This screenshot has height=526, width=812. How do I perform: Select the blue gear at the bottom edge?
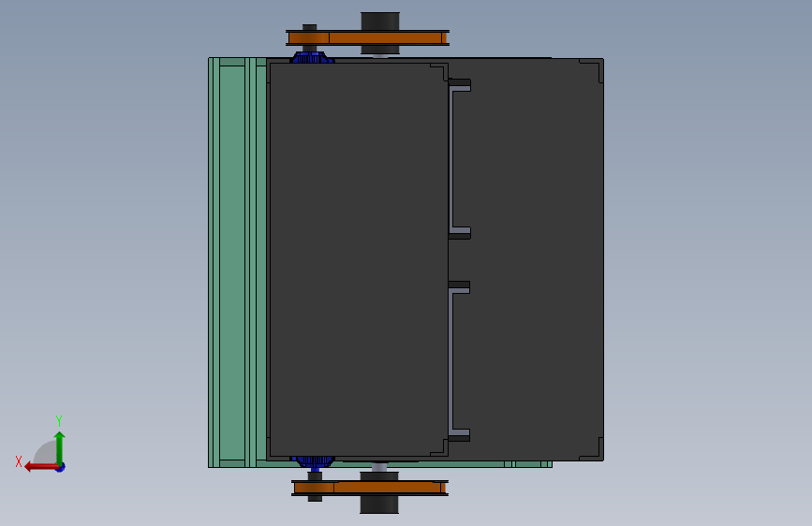pos(313,460)
